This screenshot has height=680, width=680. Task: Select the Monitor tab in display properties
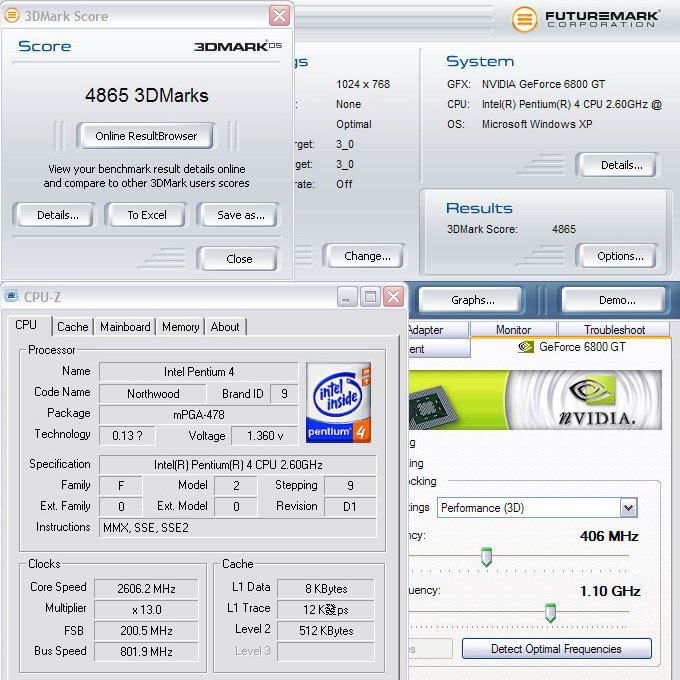click(x=513, y=330)
